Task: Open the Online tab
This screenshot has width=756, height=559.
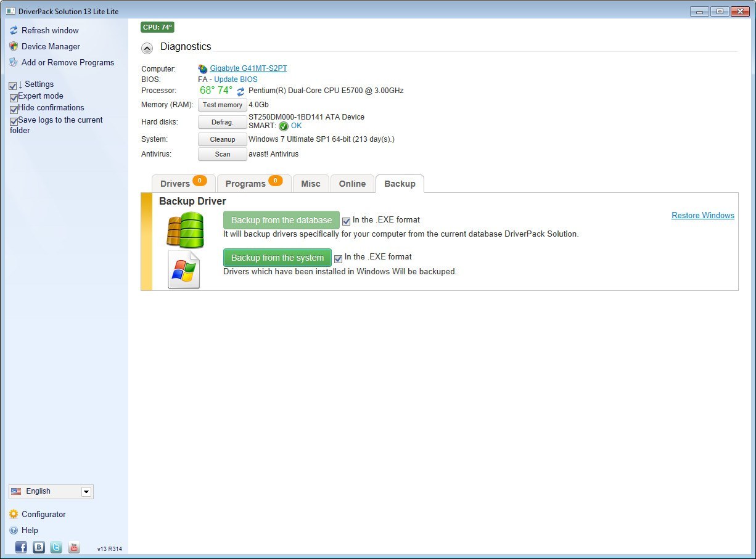Action: coord(352,183)
